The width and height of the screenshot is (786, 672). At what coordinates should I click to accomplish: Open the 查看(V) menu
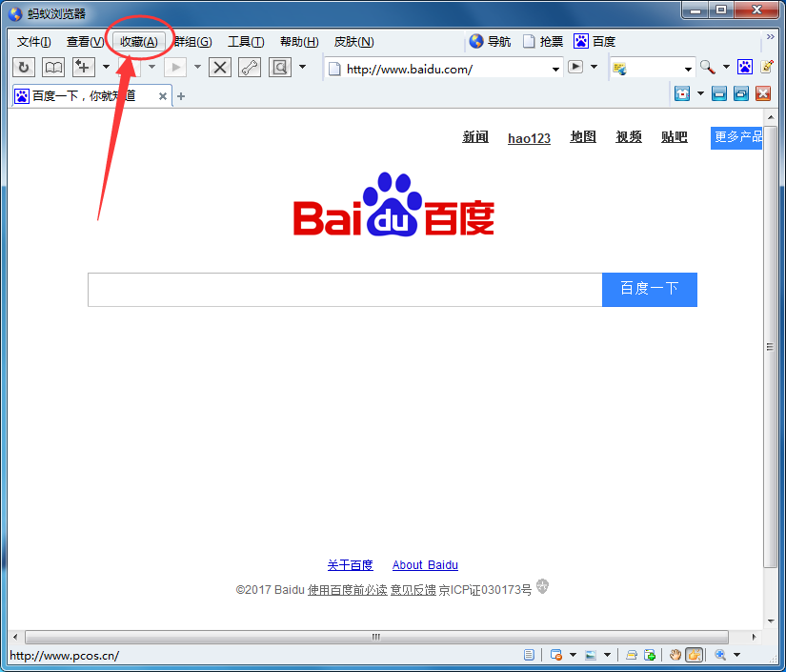[85, 42]
